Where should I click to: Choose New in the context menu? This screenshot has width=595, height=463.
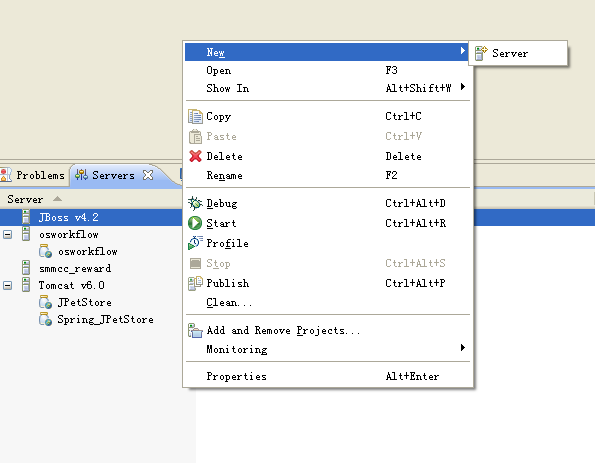click(x=326, y=52)
